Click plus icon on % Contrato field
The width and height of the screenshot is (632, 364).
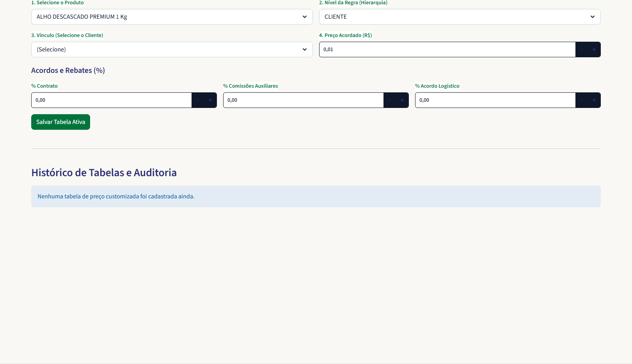(210, 100)
